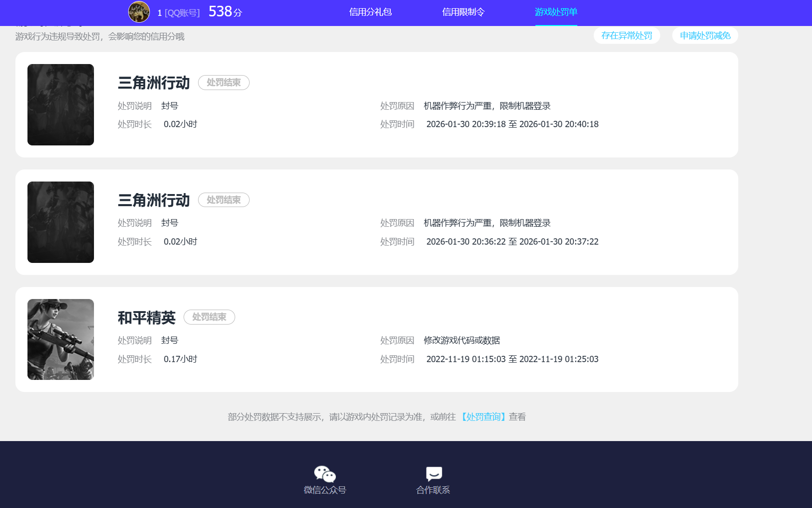Open the 和平精英 game cover thumbnail
The width and height of the screenshot is (812, 508).
click(x=61, y=339)
